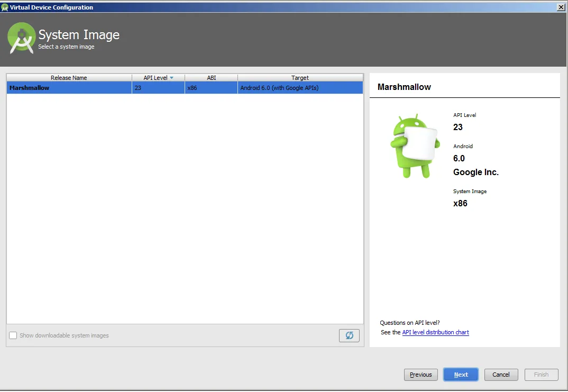Screen dimensions: 568x392
Task: Click the Android Studio logo in header
Action: click(x=22, y=38)
